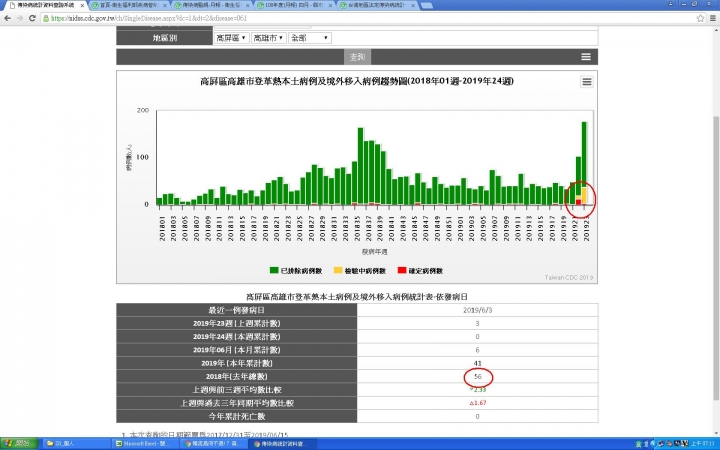Click the green 2.33 comparison value
Screen dimensions: 720x450
478,390
